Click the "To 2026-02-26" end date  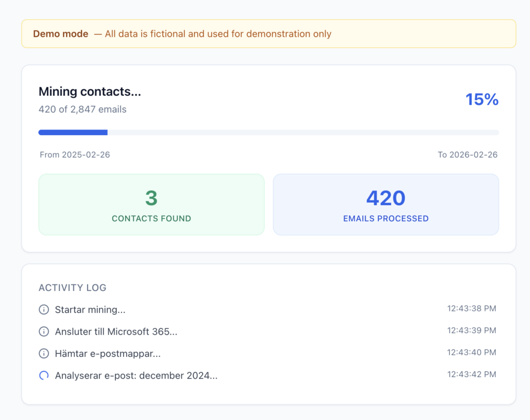pos(467,155)
